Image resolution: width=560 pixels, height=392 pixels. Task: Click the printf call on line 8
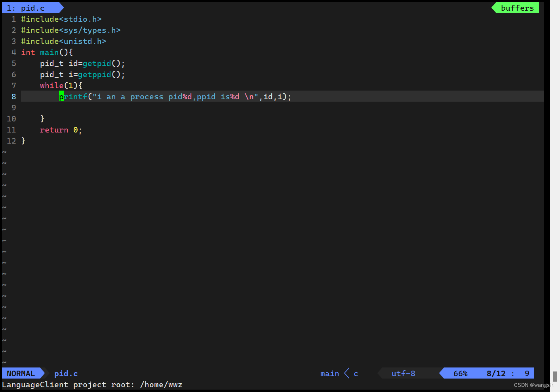tap(73, 97)
